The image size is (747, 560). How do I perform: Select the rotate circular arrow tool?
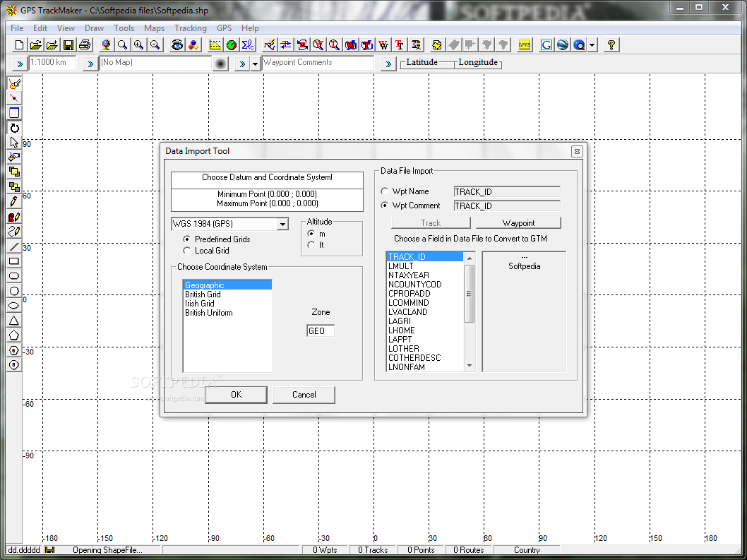point(14,128)
